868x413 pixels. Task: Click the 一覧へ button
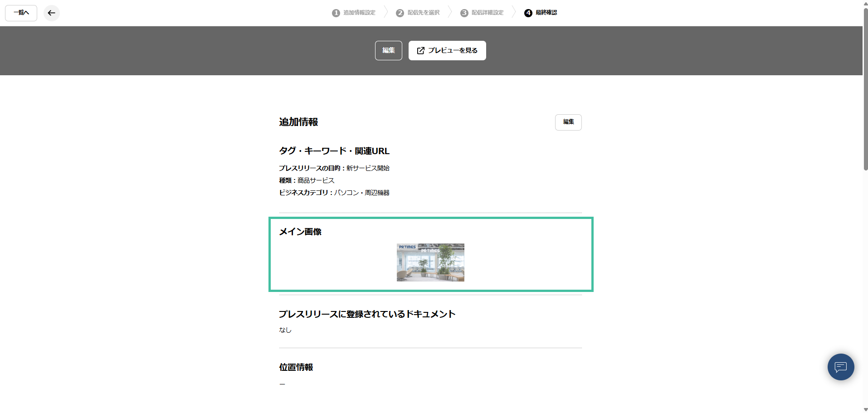(20, 13)
